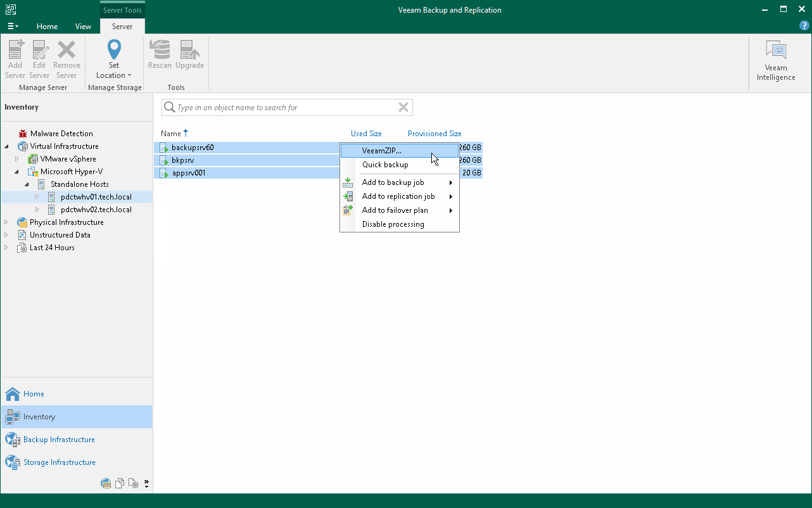Screen dimensions: 812x508
Task: Click the object name search field
Action: tap(287, 108)
